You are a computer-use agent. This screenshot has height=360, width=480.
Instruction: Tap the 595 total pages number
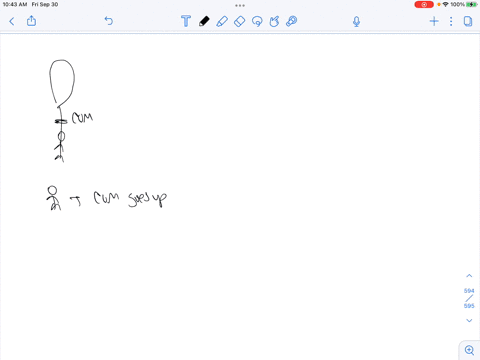click(469, 306)
